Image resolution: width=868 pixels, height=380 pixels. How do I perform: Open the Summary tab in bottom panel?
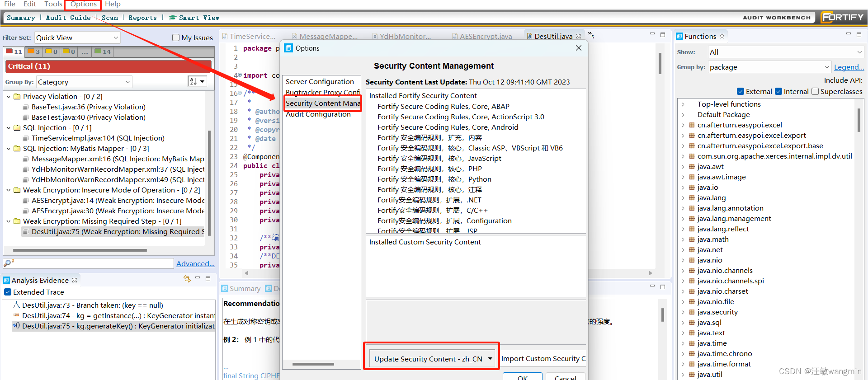coord(241,288)
